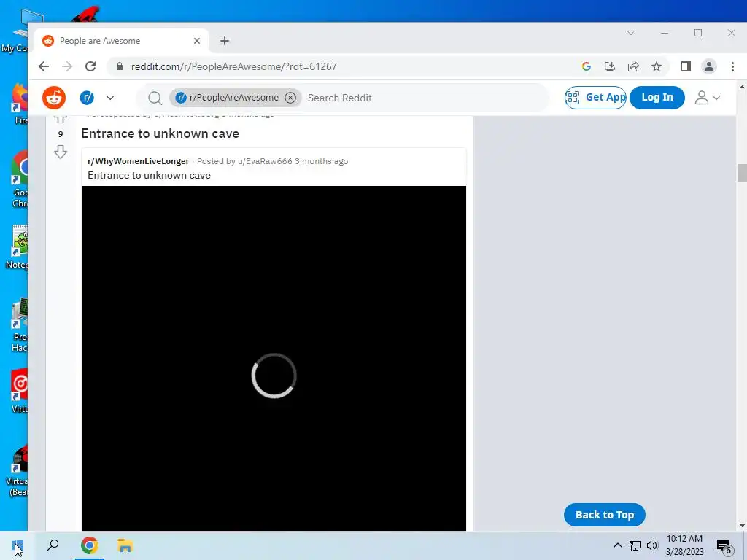Open Chrome three-dot menu

732,66
